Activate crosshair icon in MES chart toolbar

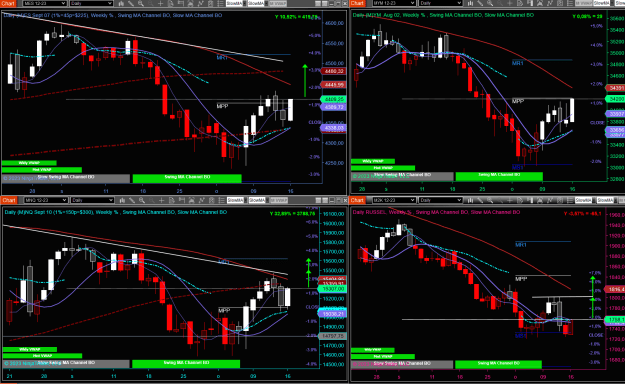click(160, 3)
